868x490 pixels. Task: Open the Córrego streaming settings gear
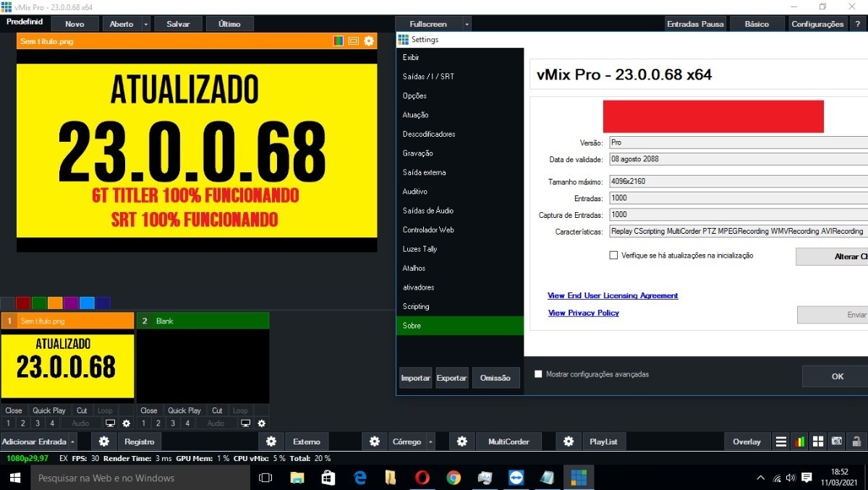pos(375,442)
